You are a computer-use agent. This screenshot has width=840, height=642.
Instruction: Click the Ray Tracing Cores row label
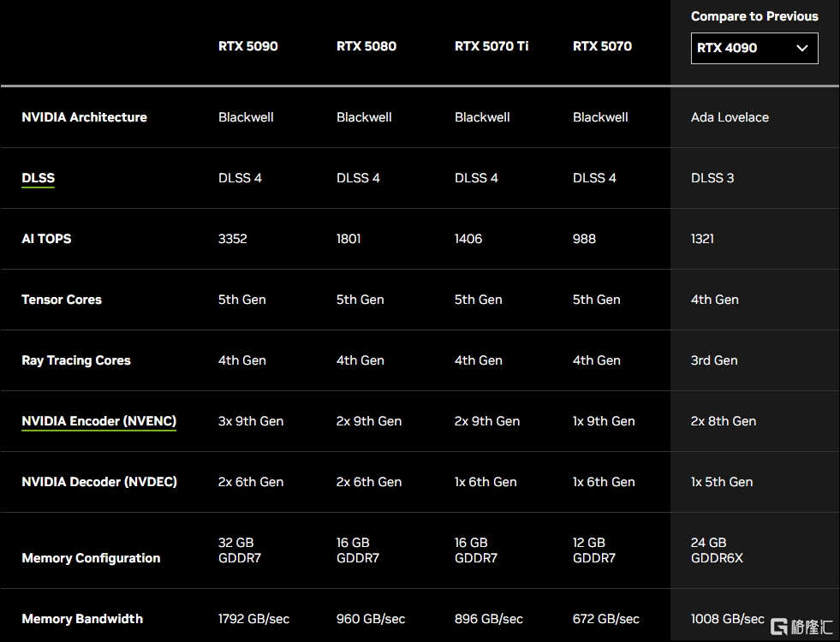pos(76,360)
